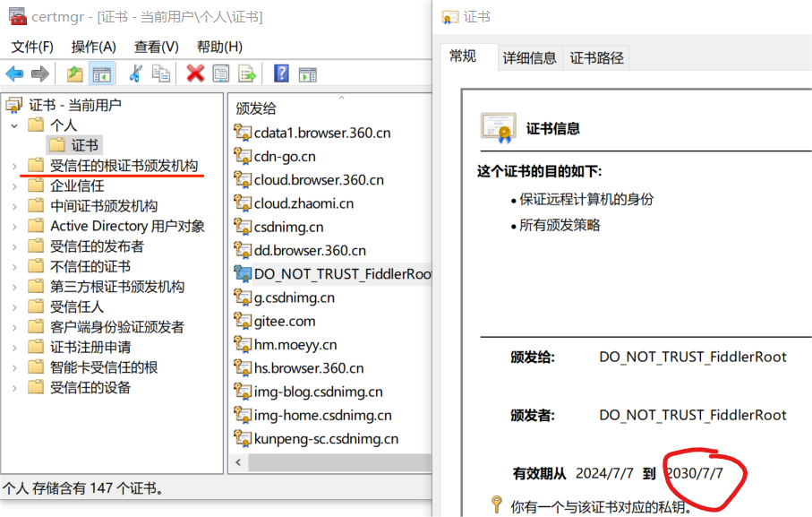
Task: Select 受信任的根证书颁发机构 tree item
Action: click(124, 166)
